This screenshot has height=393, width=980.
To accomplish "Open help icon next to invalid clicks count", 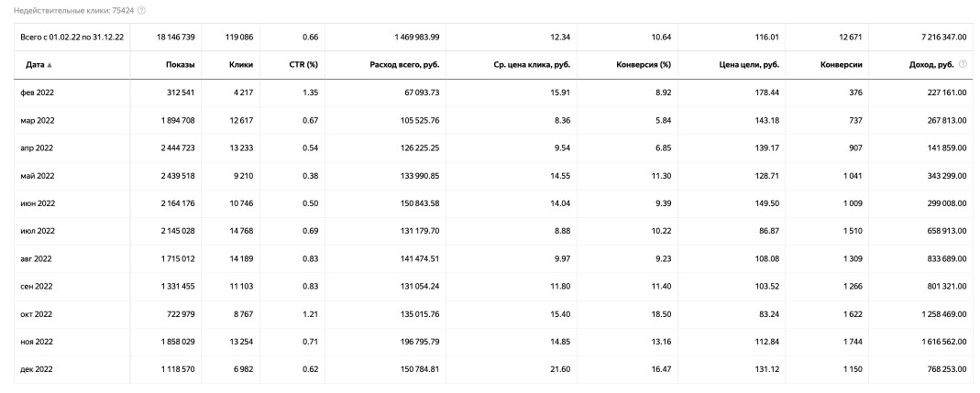I will tap(142, 11).
